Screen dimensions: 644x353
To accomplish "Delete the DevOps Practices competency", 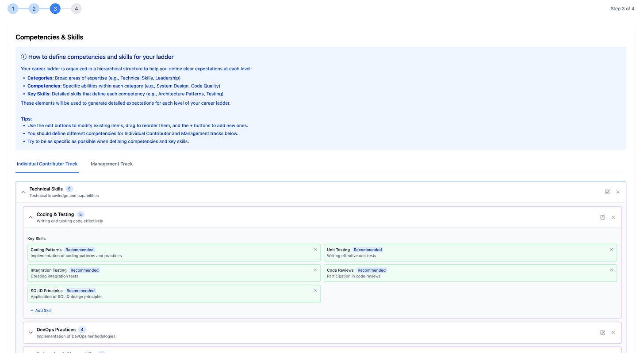I will (x=613, y=332).
